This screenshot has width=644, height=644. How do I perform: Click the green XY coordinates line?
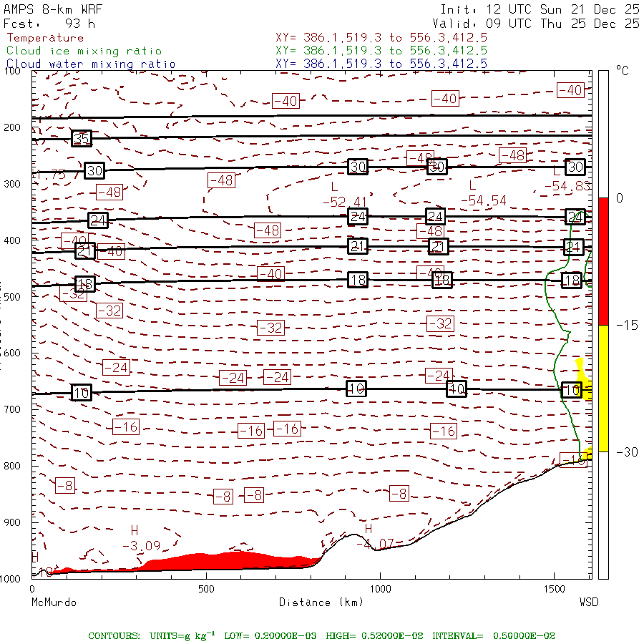[x=381, y=51]
